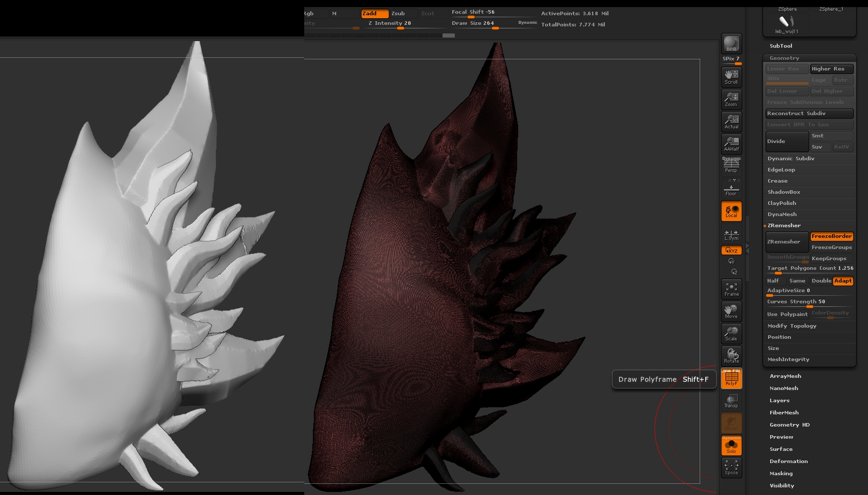868x495 pixels.
Task: Click the BPR render icon
Action: point(731,44)
